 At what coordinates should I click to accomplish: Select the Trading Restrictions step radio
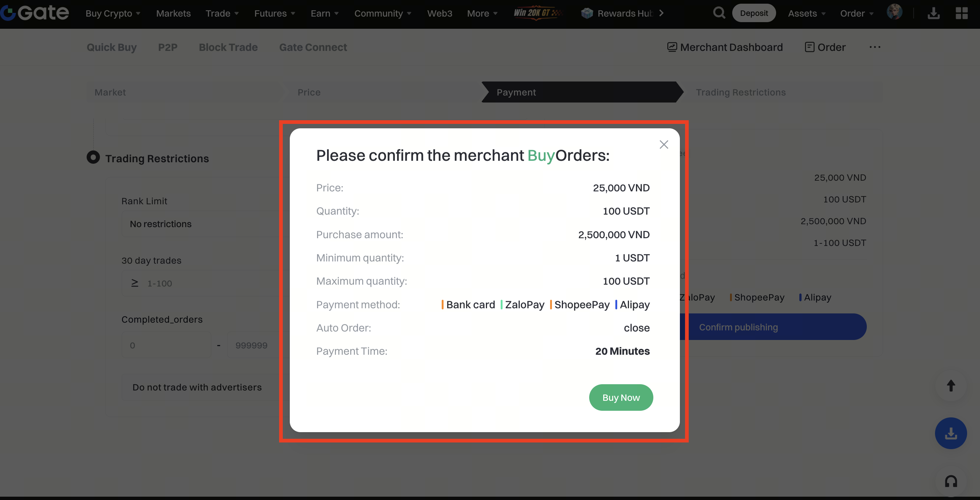93,157
